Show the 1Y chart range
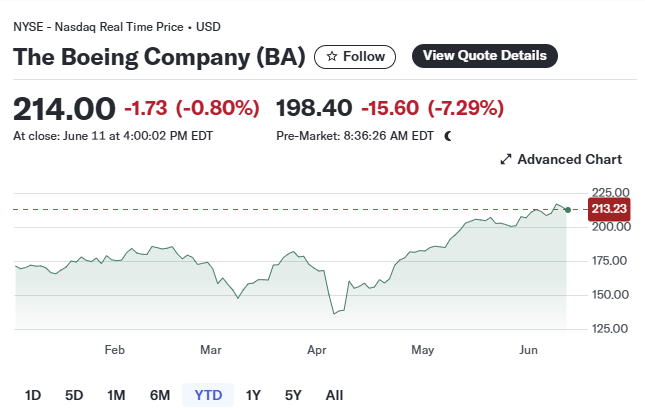Screen dimensions: 645x412 [253, 395]
